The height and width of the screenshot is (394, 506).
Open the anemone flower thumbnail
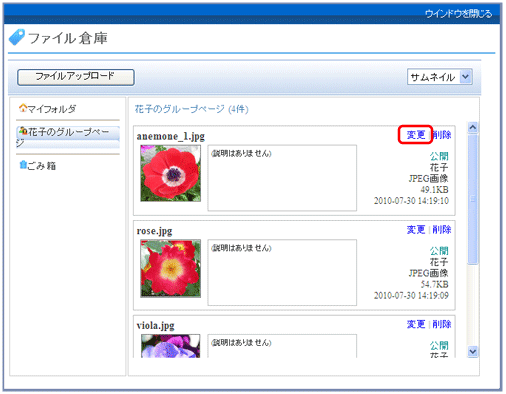170,173
